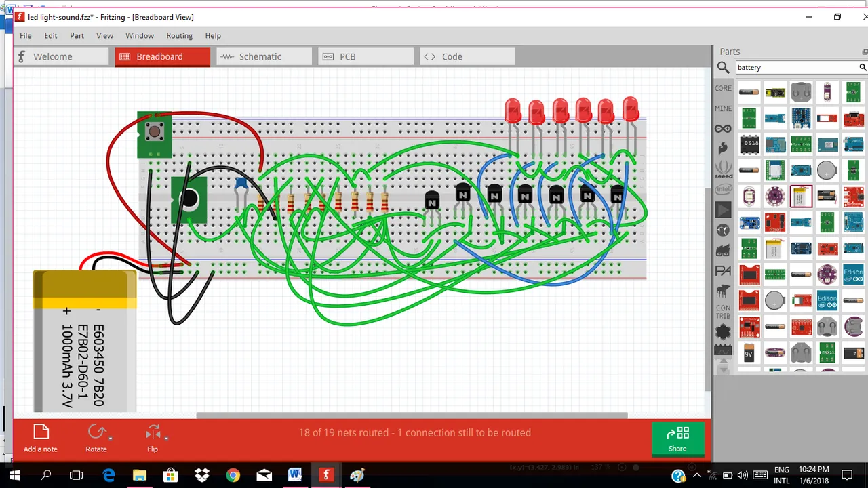Open the Welcome tab
This screenshot has width=868, height=488.
click(x=61, y=56)
